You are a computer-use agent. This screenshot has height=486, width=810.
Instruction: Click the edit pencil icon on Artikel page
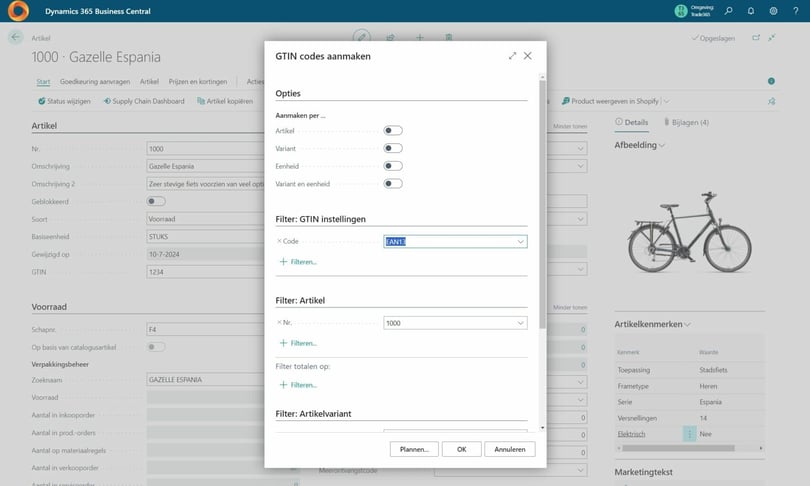[362, 37]
